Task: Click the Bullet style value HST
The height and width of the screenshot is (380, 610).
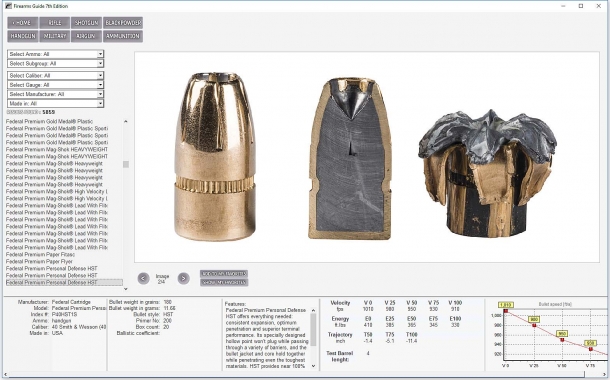Action: [168, 314]
